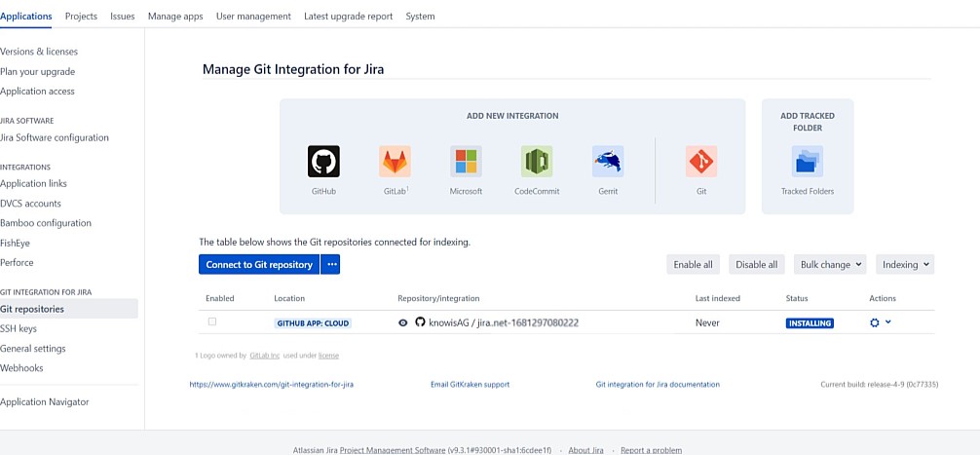Viewport: 980px width, 455px height.
Task: Click the INSTALLING status badge
Action: click(x=810, y=323)
